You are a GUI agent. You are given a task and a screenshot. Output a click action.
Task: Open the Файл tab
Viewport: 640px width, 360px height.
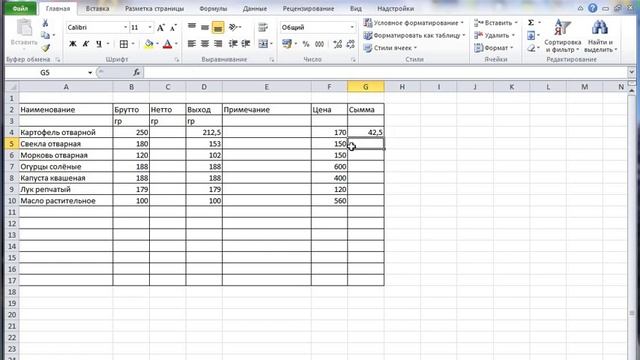coord(20,9)
